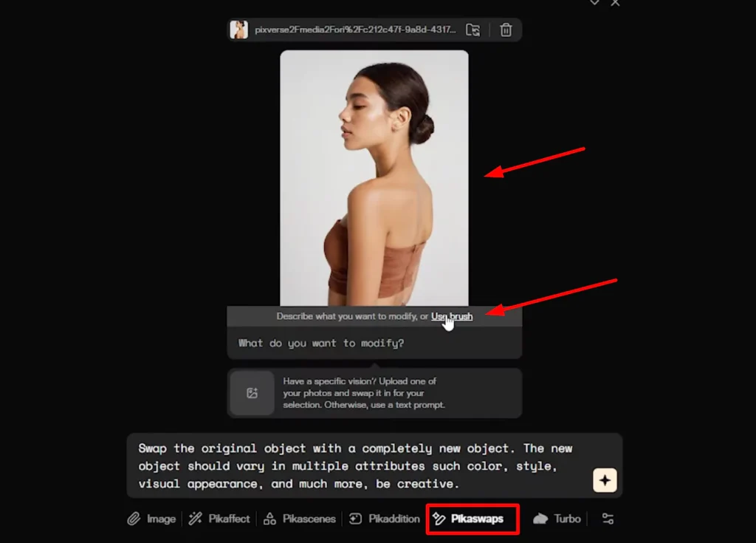The width and height of the screenshot is (756, 543).
Task: Open the Pikascenes option
Action: [x=300, y=519]
